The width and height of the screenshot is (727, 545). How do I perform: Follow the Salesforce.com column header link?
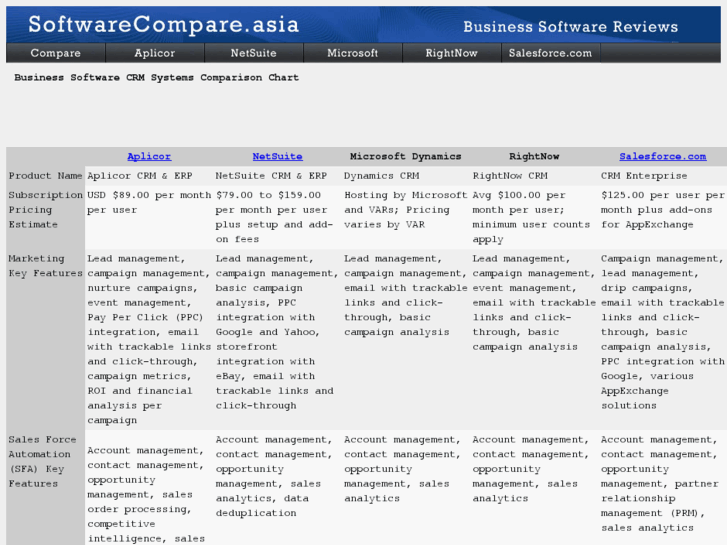click(663, 156)
